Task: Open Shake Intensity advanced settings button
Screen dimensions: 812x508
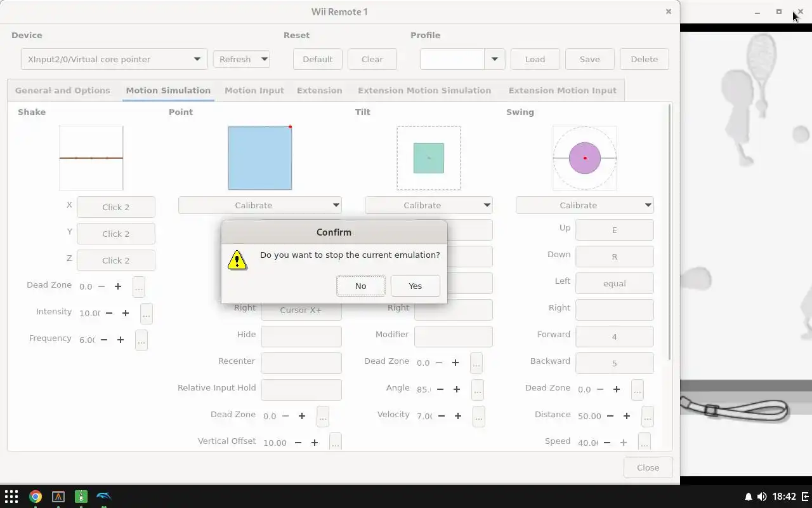Action: pos(147,314)
